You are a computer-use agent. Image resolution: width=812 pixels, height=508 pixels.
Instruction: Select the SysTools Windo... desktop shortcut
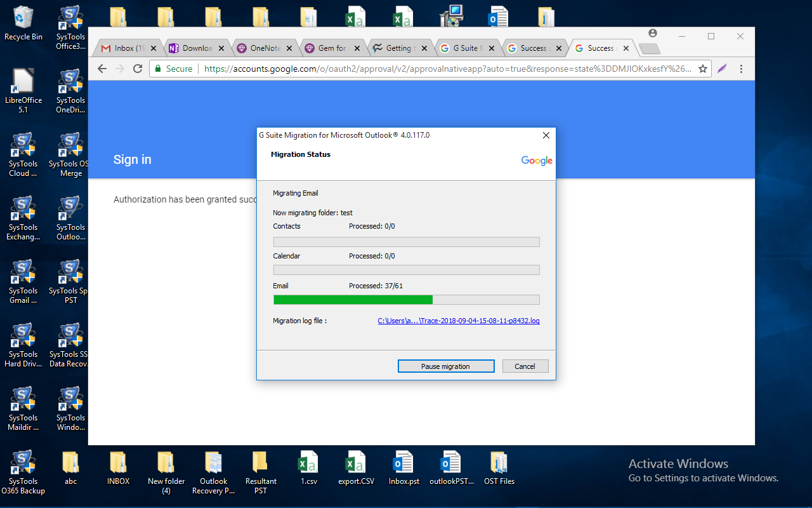(x=70, y=408)
